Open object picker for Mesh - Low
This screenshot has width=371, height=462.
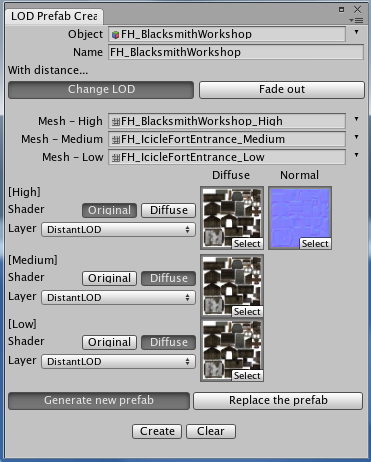point(356,155)
